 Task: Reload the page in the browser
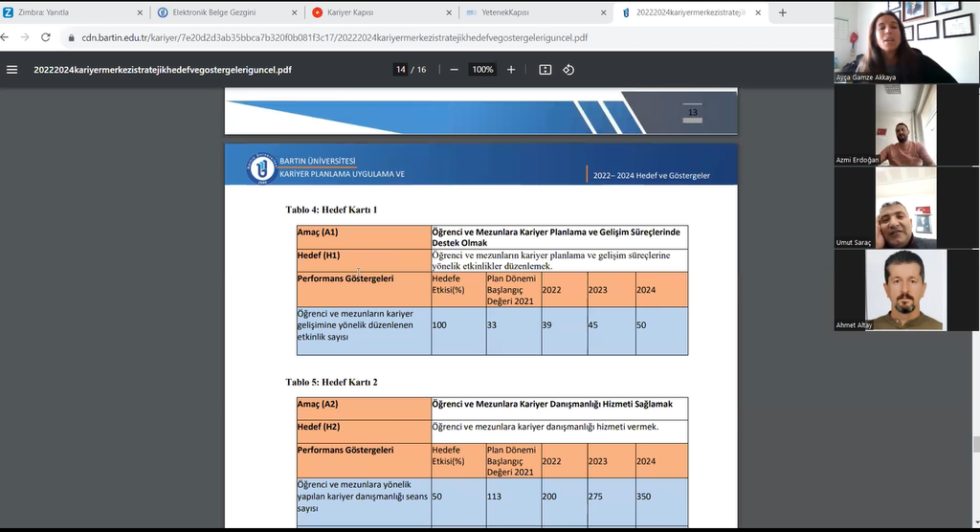click(46, 37)
